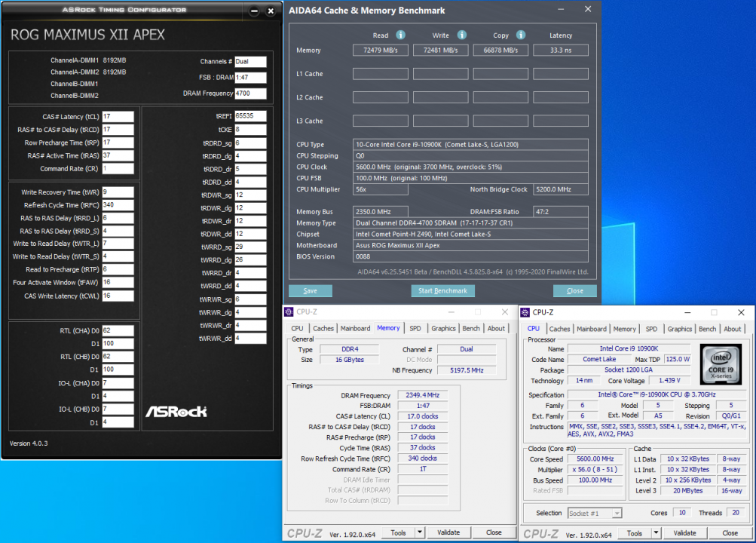Switch to the Mainboard tab in CPU-Z
Image resolution: width=756 pixels, height=543 pixels.
[355, 328]
